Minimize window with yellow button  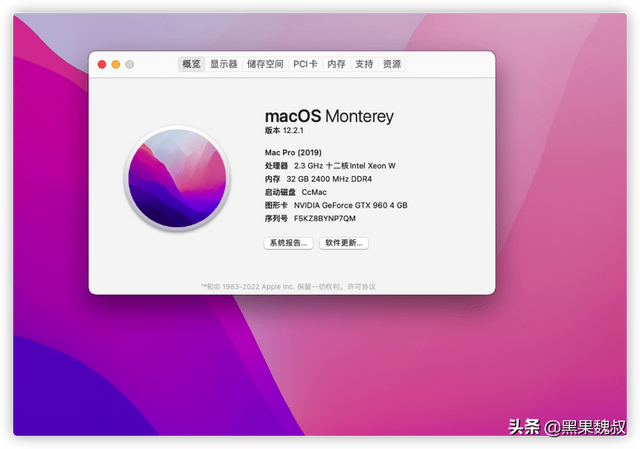click(x=116, y=64)
